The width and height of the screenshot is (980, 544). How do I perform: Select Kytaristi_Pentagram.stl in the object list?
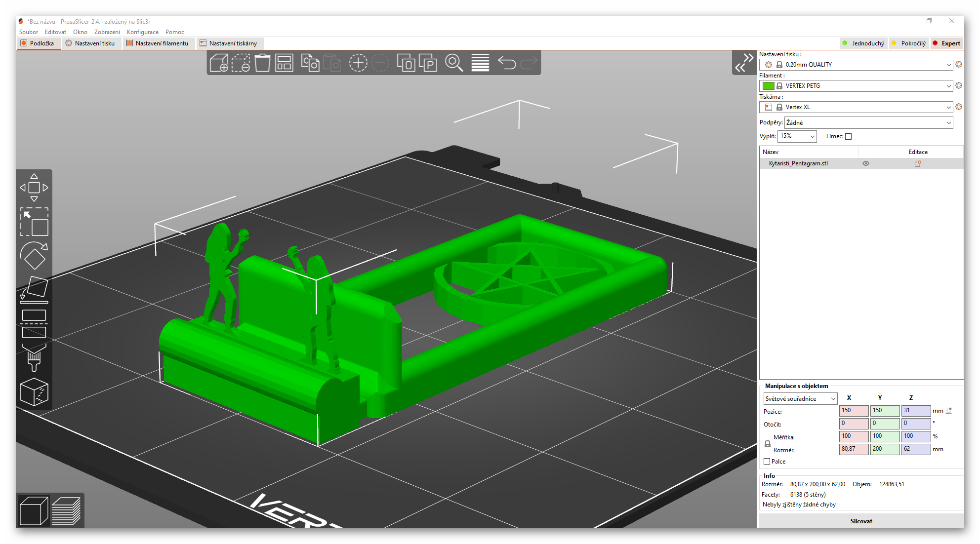(861, 163)
